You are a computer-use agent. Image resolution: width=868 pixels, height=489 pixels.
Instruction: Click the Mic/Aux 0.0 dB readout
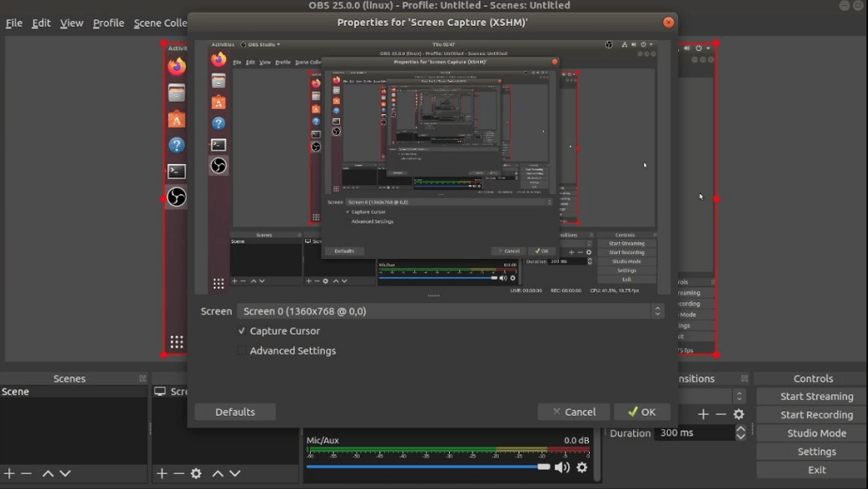pos(576,441)
